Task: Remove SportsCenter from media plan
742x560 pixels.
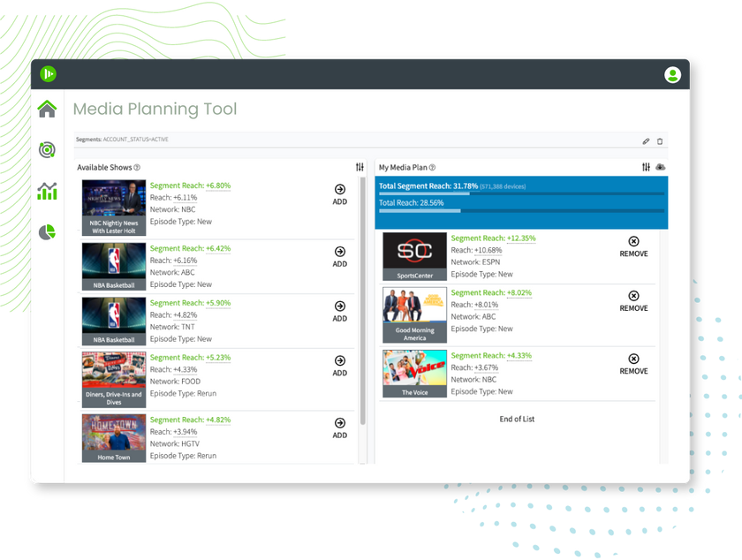Action: [633, 246]
